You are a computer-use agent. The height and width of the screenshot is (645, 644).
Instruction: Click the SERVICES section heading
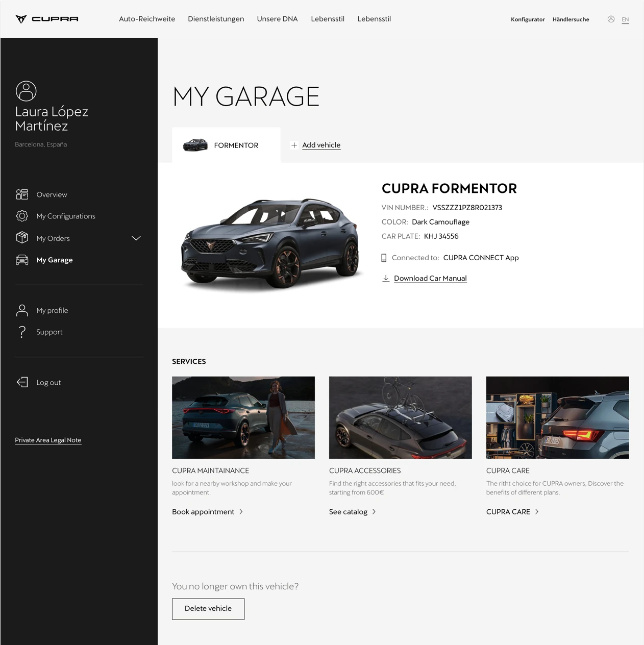coord(189,361)
